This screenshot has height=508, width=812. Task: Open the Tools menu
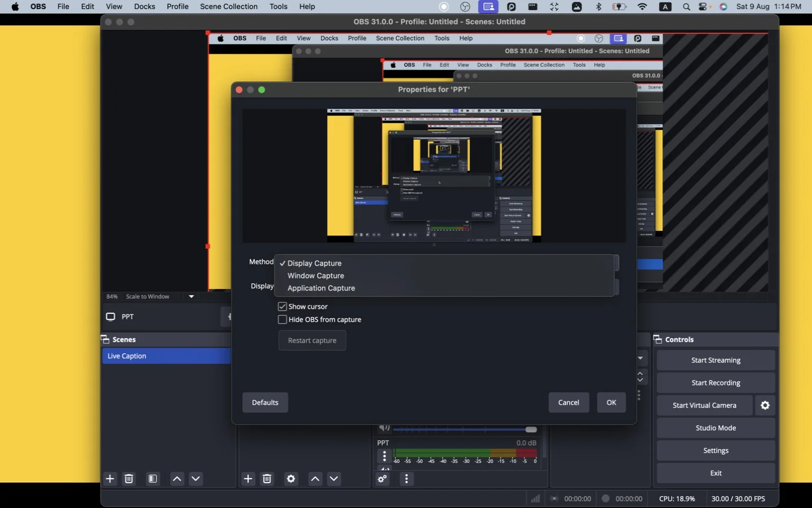(x=278, y=7)
